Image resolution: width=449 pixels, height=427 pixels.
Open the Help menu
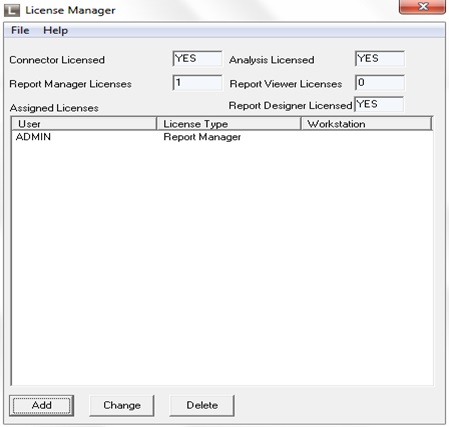(x=55, y=30)
